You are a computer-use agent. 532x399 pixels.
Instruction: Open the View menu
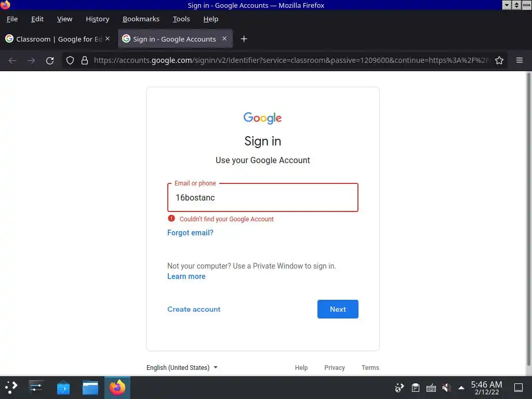pos(64,19)
